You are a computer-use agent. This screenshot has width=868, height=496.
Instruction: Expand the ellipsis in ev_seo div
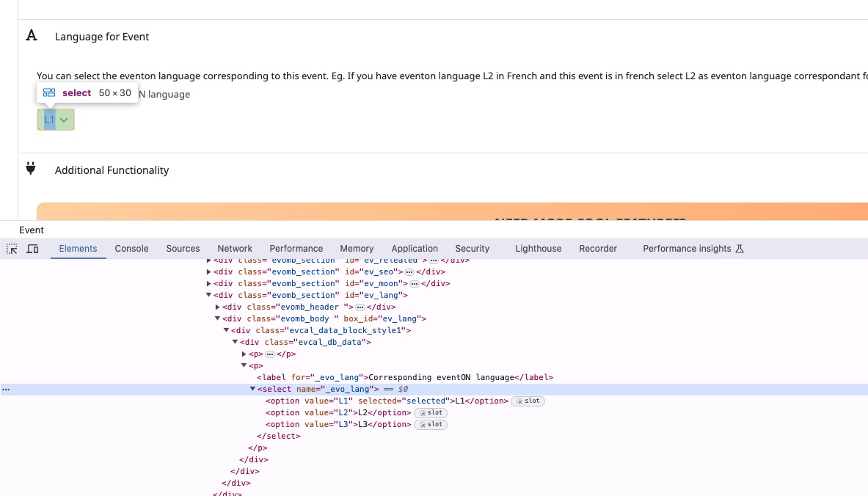coord(409,271)
